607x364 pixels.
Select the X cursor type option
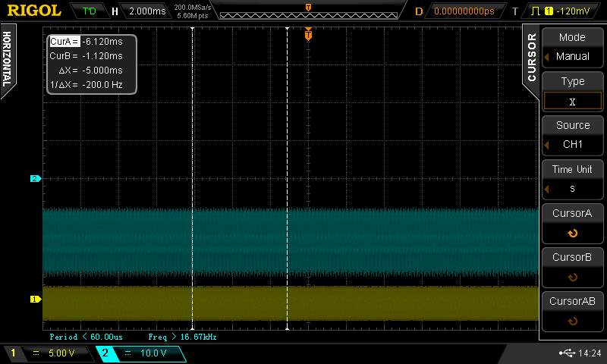572,101
